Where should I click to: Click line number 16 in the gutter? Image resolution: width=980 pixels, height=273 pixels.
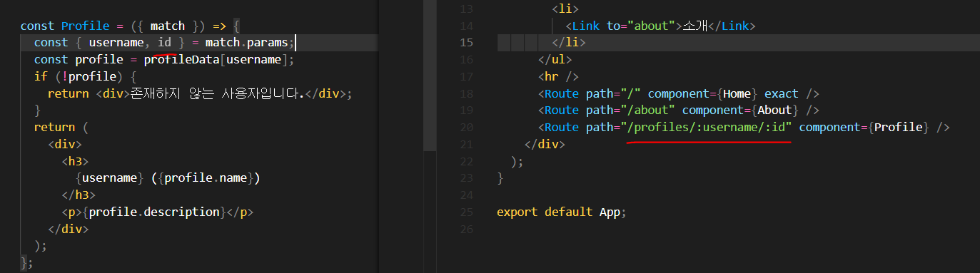coord(466,60)
